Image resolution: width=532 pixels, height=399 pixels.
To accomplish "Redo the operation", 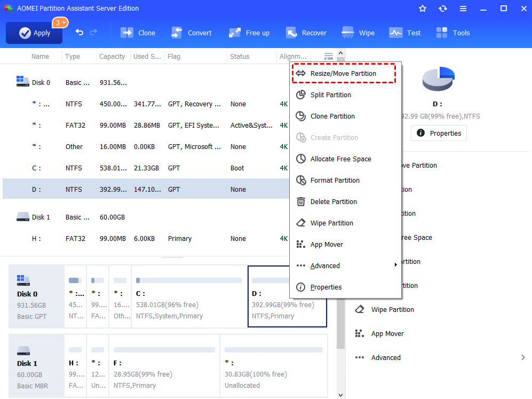I will [x=93, y=33].
